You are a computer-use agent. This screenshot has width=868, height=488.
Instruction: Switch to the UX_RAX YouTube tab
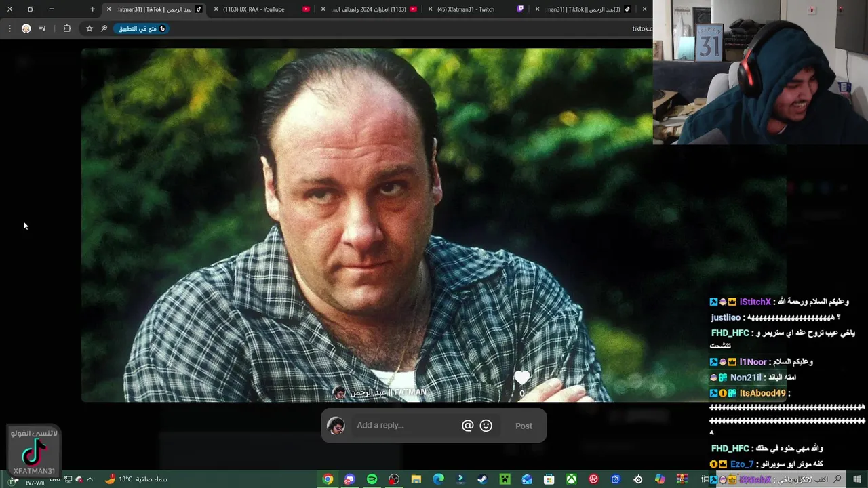pyautogui.click(x=261, y=9)
